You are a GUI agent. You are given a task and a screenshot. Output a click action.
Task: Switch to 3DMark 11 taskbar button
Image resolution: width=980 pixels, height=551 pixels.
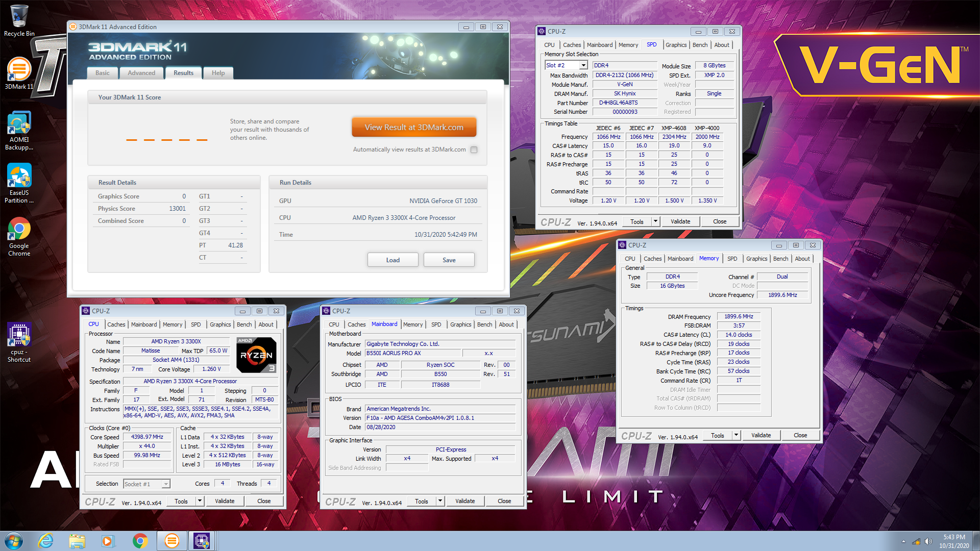[x=171, y=541]
